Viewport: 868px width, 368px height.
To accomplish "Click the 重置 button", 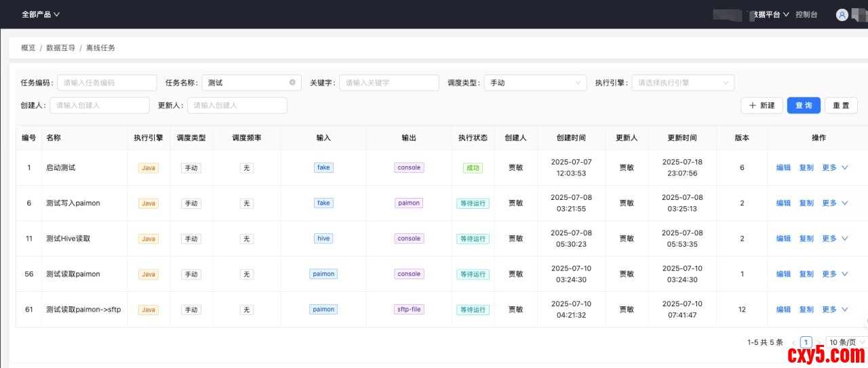I will (x=841, y=105).
